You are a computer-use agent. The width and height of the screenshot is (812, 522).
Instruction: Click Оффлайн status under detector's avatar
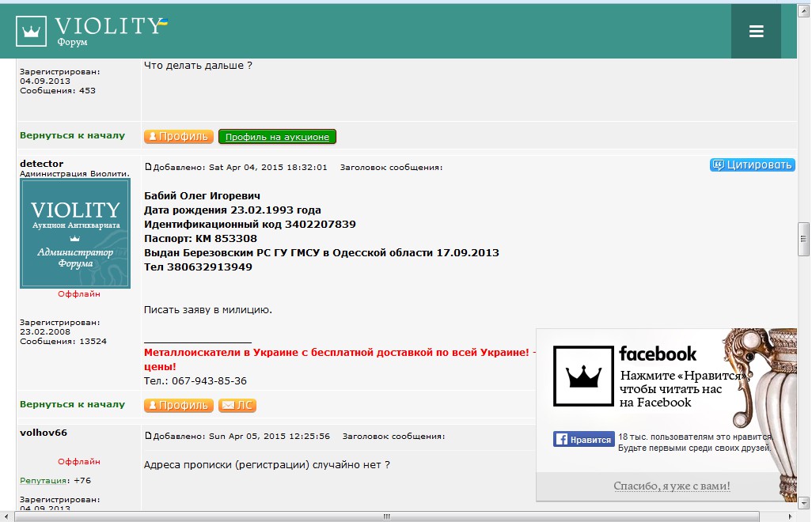[78, 294]
